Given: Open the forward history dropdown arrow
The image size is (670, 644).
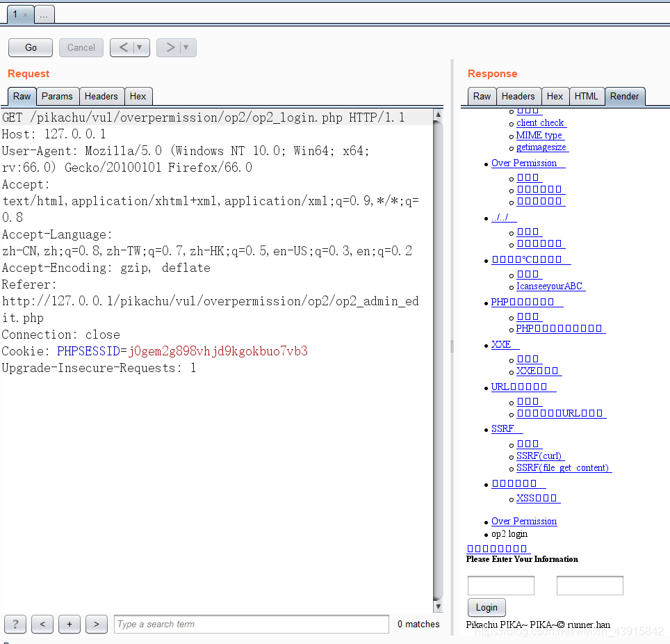Looking at the screenshot, I should click(x=186, y=47).
